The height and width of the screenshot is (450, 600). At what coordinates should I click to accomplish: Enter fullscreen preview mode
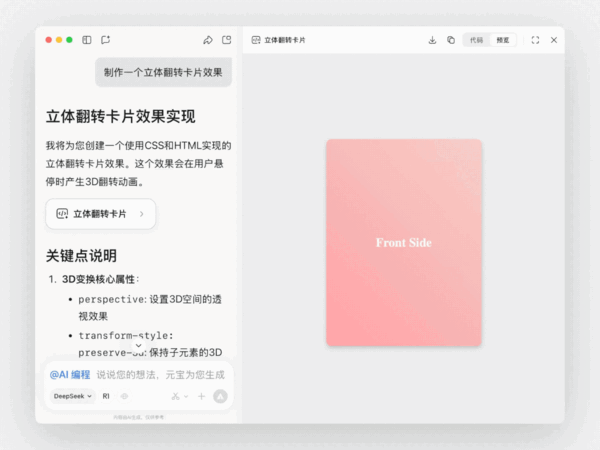point(535,40)
